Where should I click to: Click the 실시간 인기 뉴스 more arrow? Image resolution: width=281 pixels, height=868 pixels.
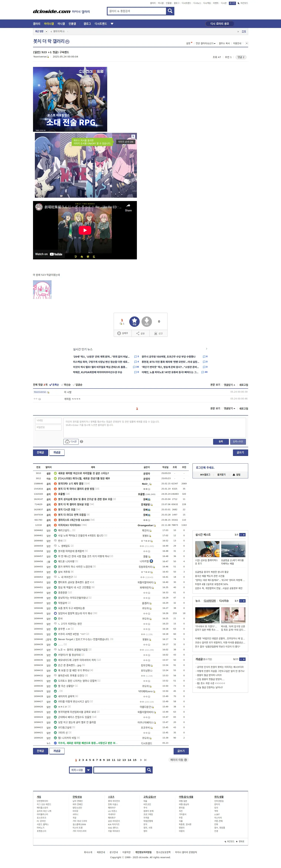[206, 349]
